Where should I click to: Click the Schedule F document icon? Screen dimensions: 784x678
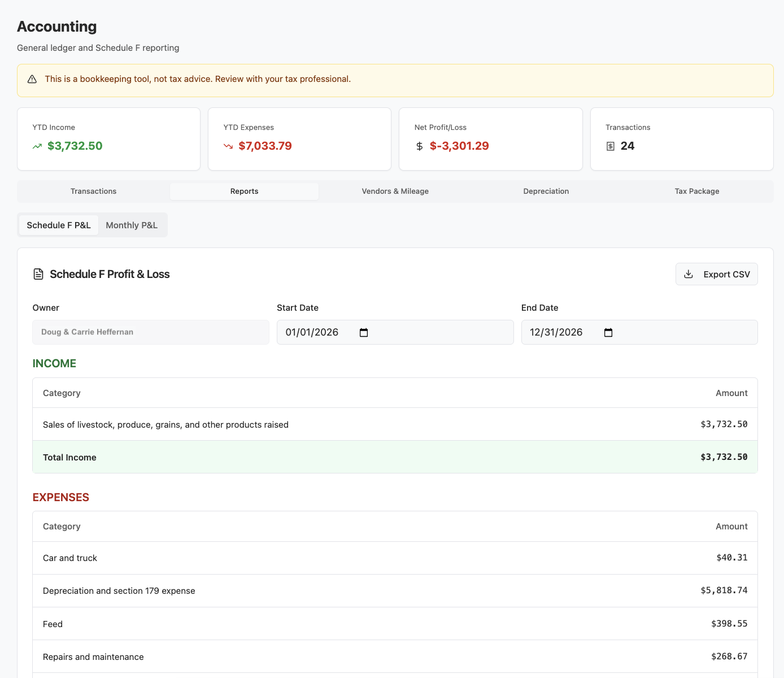38,274
